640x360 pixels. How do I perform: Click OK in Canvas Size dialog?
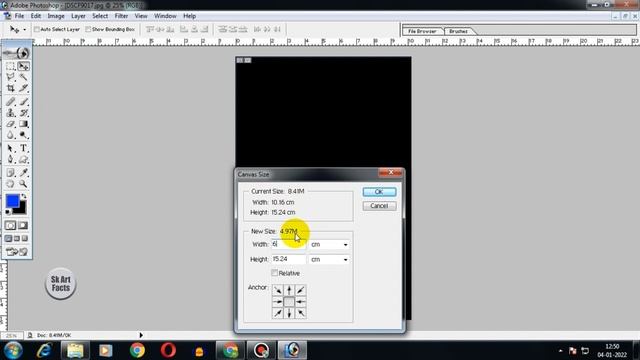tap(379, 192)
